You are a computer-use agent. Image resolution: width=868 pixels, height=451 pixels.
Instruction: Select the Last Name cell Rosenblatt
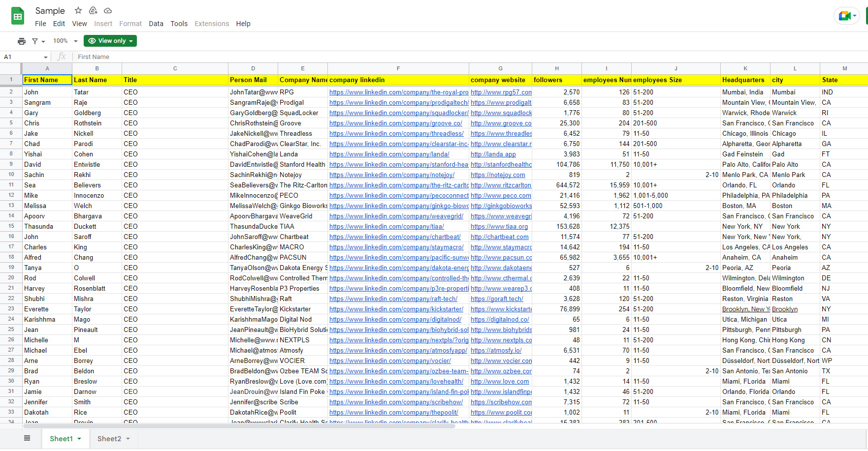[97, 288]
